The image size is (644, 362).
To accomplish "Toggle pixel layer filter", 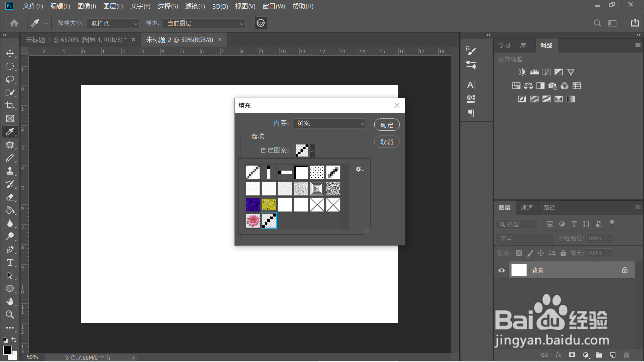I will click(550, 224).
